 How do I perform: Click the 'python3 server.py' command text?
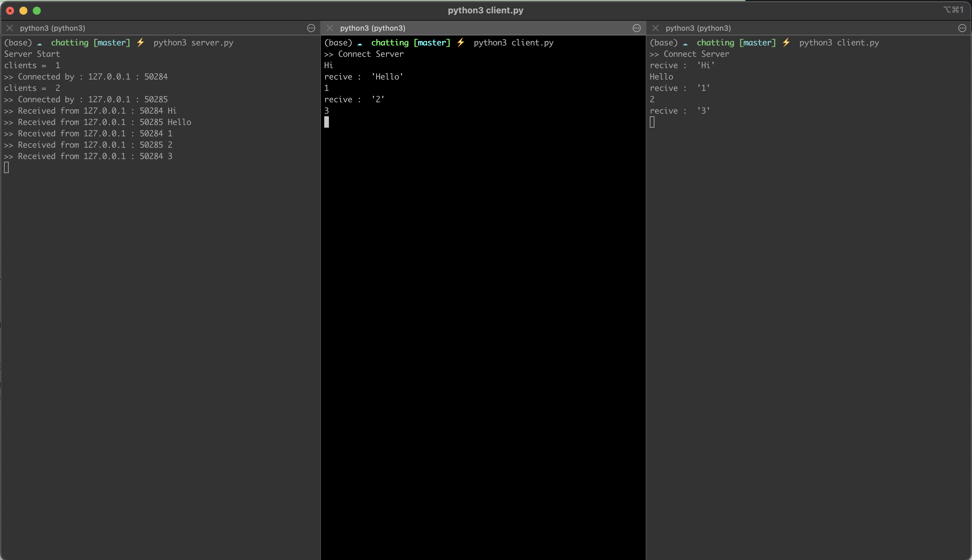pos(193,43)
